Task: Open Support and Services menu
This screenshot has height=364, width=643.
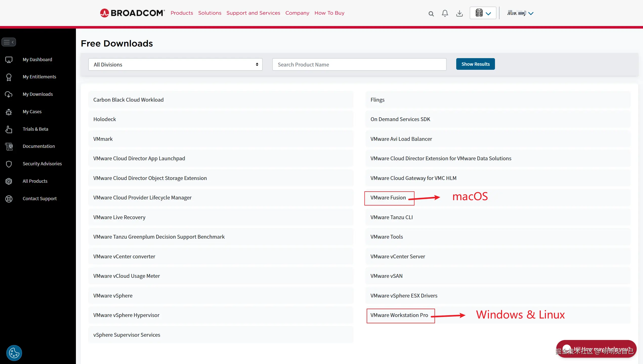Action: 253,13
